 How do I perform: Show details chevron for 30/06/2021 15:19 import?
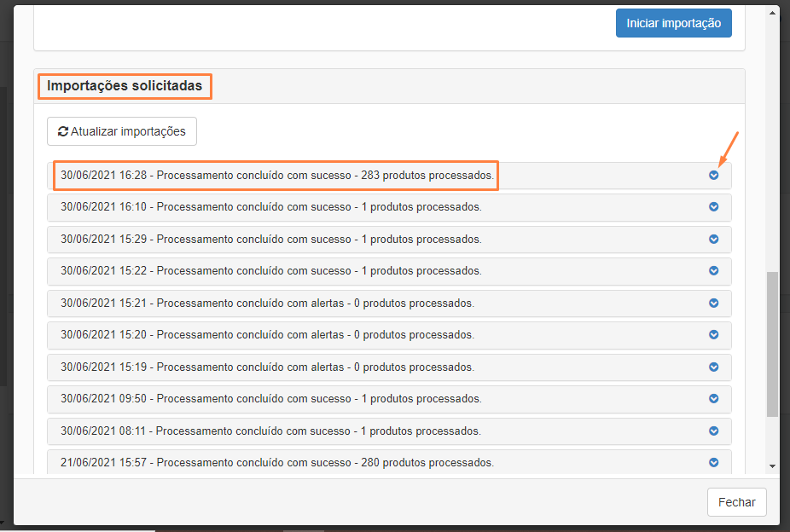(x=714, y=367)
